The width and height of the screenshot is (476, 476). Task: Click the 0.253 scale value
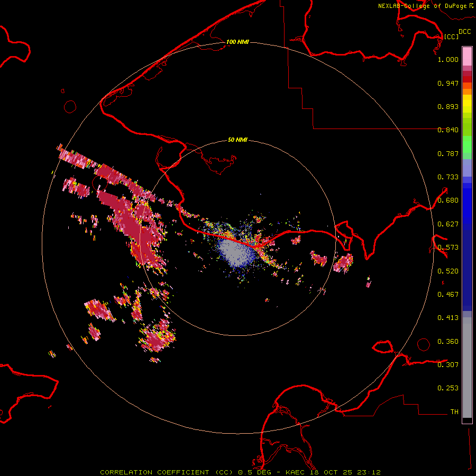(448, 388)
